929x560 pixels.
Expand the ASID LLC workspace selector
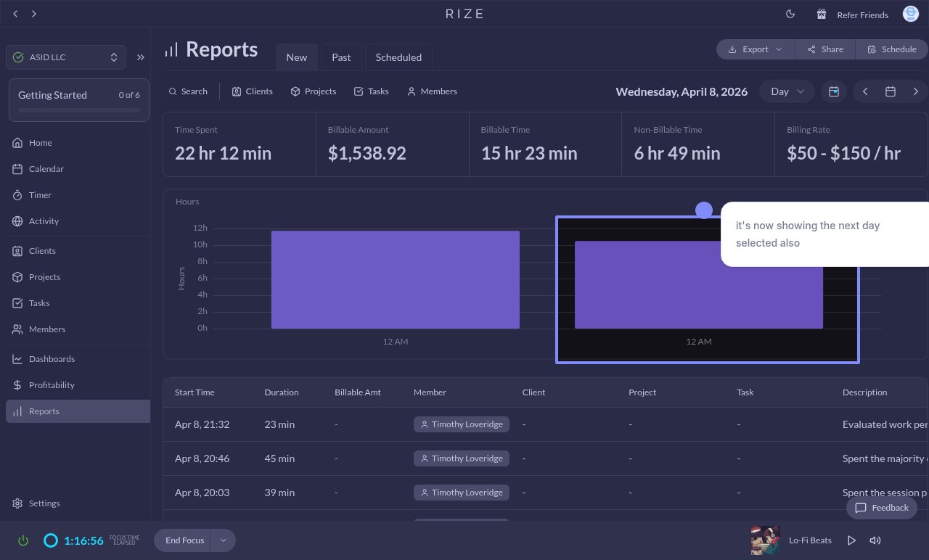click(66, 57)
